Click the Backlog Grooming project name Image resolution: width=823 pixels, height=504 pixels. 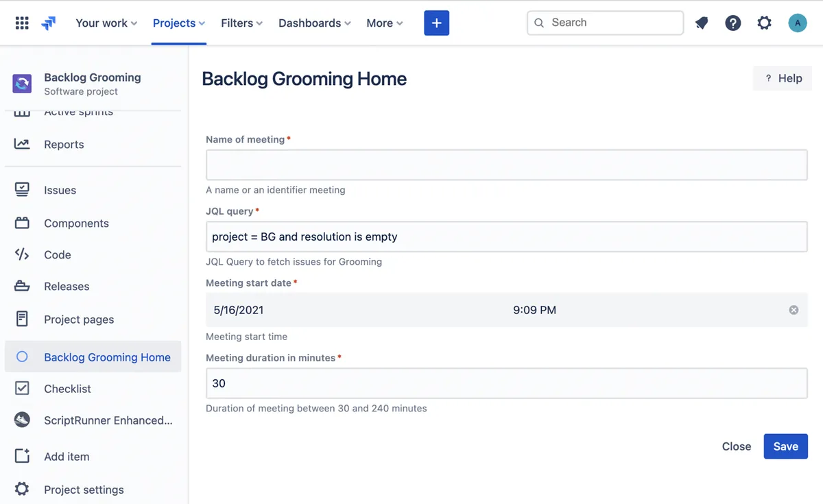93,77
